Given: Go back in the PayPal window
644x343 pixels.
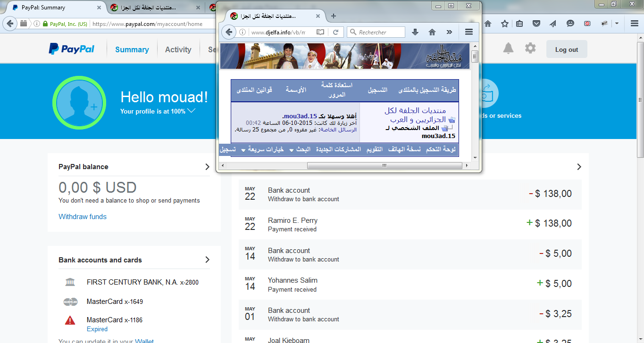Looking at the screenshot, I should (x=10, y=24).
